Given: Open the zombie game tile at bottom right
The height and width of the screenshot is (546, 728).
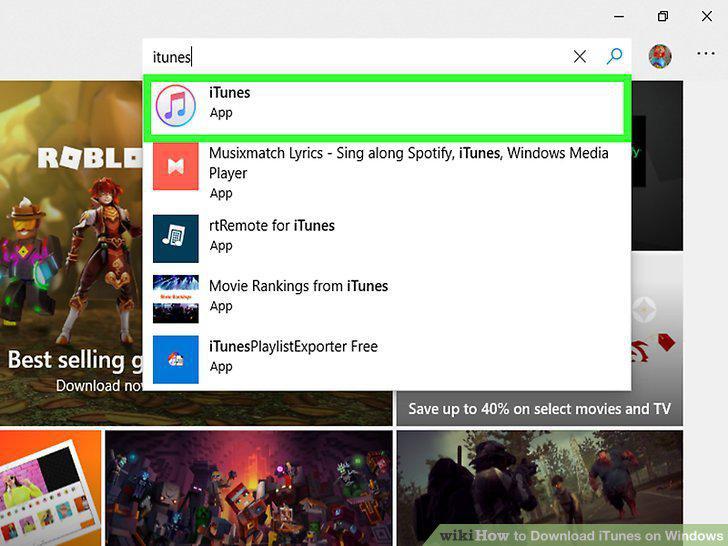Looking at the screenshot, I should 540,488.
